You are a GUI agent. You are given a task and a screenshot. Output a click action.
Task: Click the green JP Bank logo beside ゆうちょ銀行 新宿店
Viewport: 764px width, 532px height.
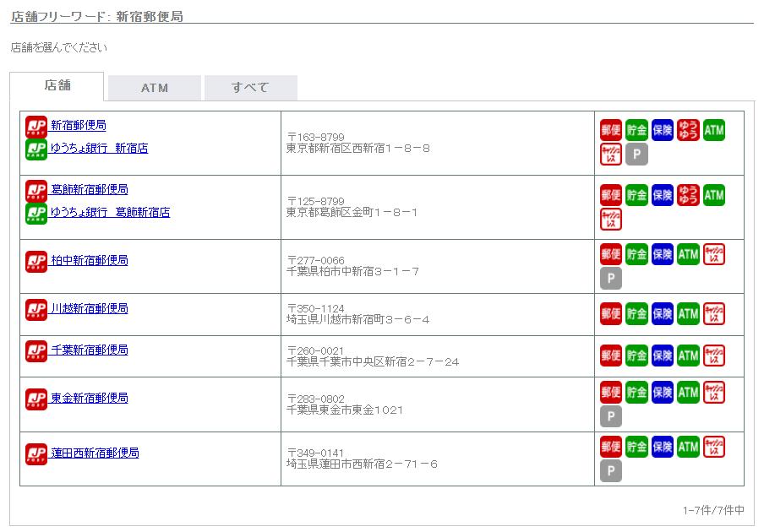pos(36,149)
